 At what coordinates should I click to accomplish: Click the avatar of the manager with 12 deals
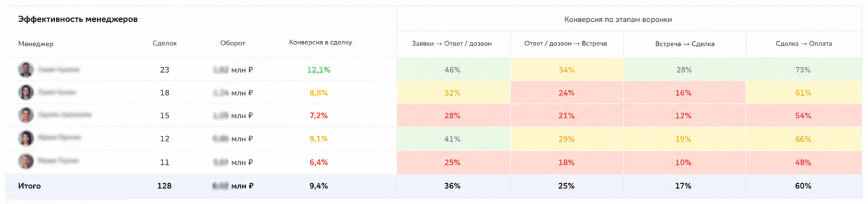pos(26,138)
